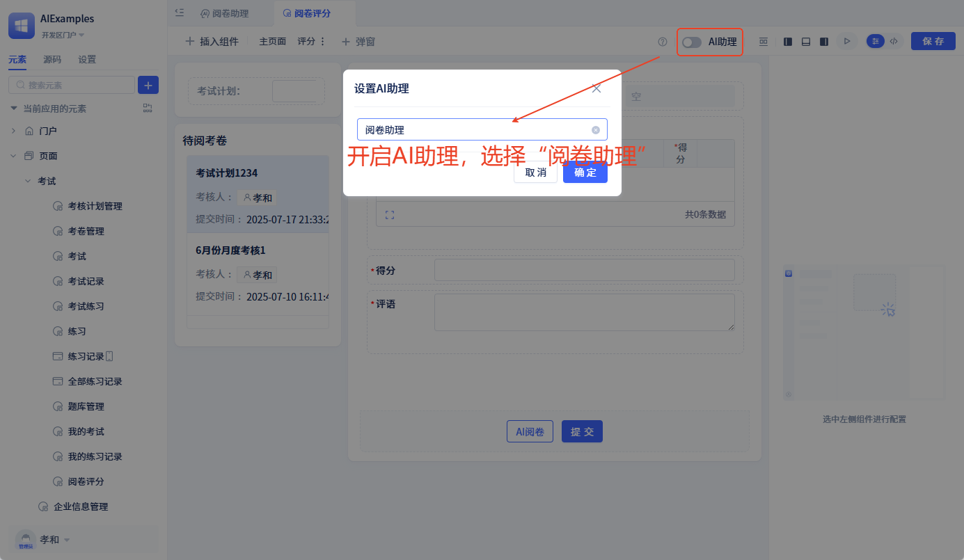Open the 开发区门户 dropdown

click(x=63, y=35)
